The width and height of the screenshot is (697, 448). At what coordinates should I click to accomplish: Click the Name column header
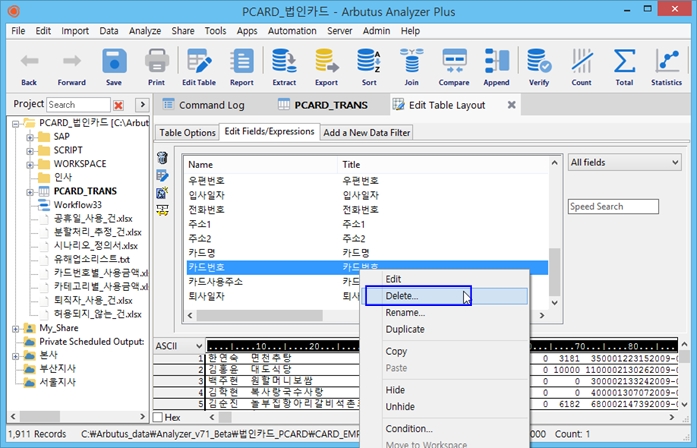pyautogui.click(x=261, y=164)
